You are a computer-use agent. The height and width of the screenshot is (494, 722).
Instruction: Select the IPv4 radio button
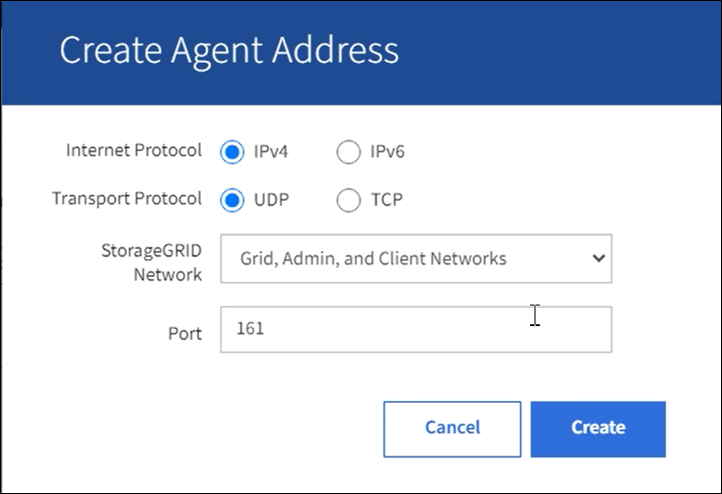tap(232, 153)
